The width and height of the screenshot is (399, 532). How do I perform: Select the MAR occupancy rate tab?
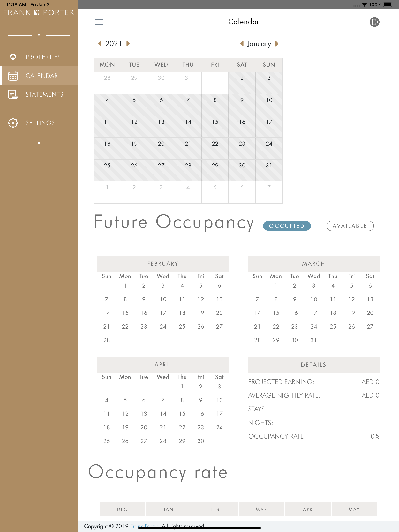click(x=261, y=509)
